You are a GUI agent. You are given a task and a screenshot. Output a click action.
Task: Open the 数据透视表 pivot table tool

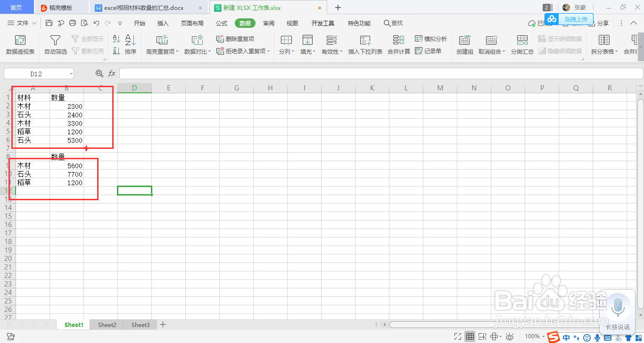[x=20, y=45]
